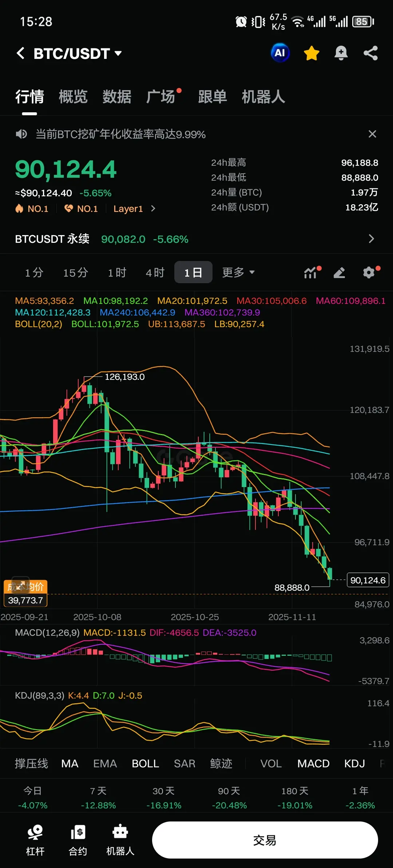This screenshot has width=393, height=868.
Task: Tap the white 交易 button
Action: pyautogui.click(x=265, y=840)
